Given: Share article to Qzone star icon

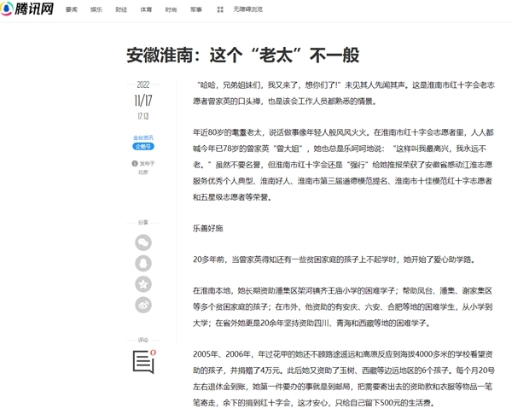Looking at the screenshot, I should click(143, 284).
